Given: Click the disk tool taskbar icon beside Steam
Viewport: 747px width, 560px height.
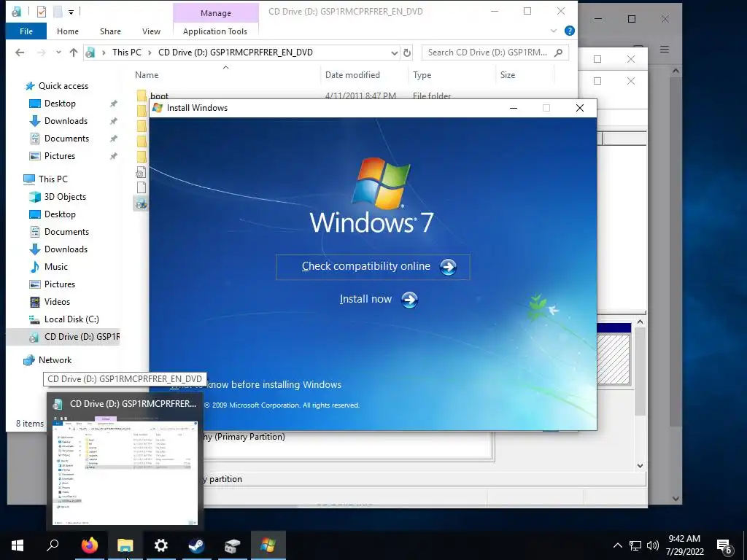Looking at the screenshot, I should [232, 545].
